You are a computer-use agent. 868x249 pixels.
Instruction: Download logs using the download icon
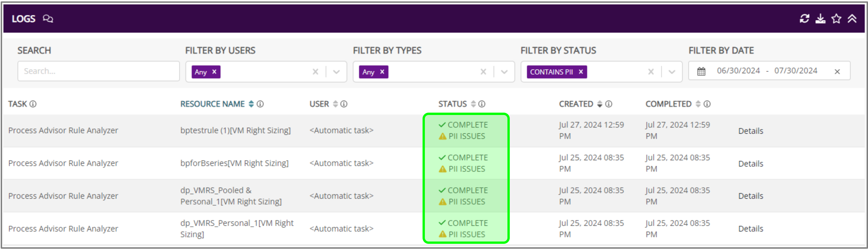tap(820, 19)
